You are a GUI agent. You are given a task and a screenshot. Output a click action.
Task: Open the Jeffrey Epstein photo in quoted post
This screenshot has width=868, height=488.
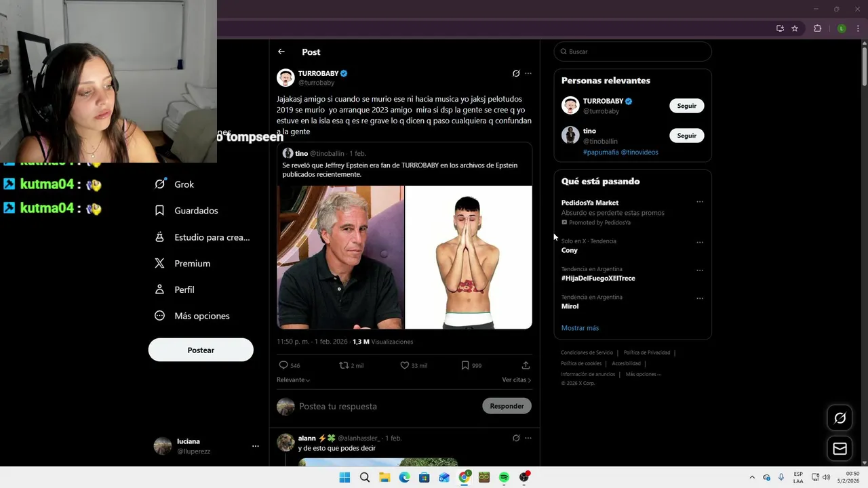coord(340,258)
